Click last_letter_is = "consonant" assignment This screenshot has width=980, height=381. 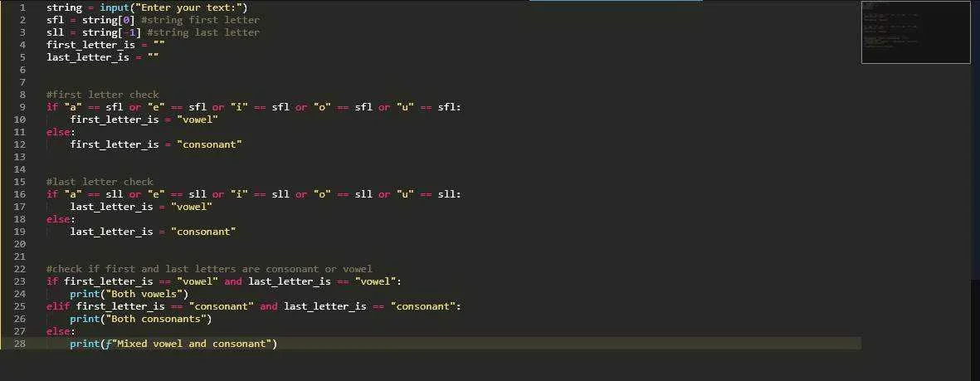click(x=154, y=232)
